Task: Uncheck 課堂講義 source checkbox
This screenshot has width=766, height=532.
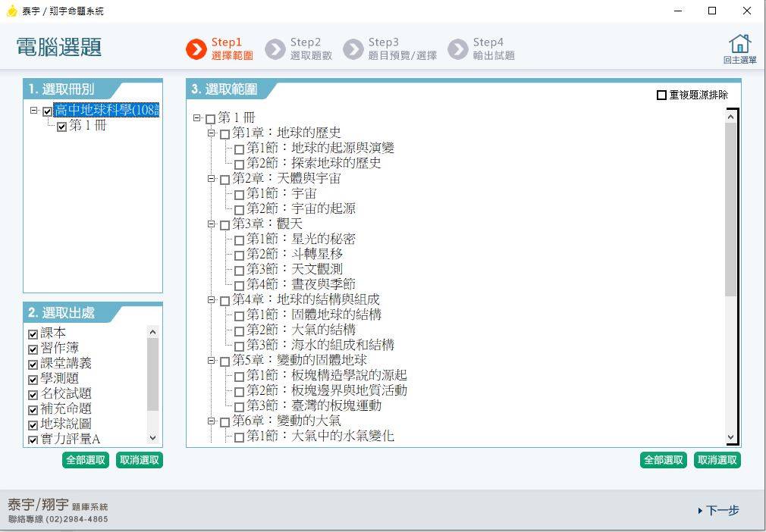Action: point(33,365)
